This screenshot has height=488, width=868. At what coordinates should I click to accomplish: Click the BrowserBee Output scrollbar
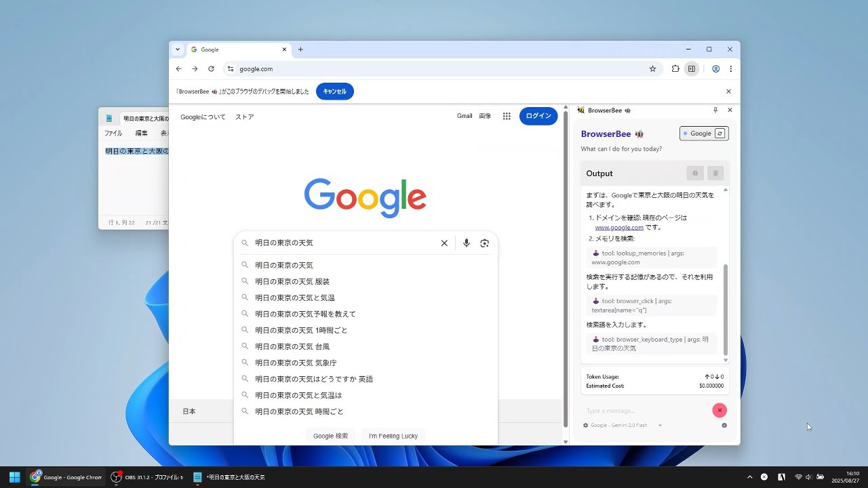click(x=726, y=309)
